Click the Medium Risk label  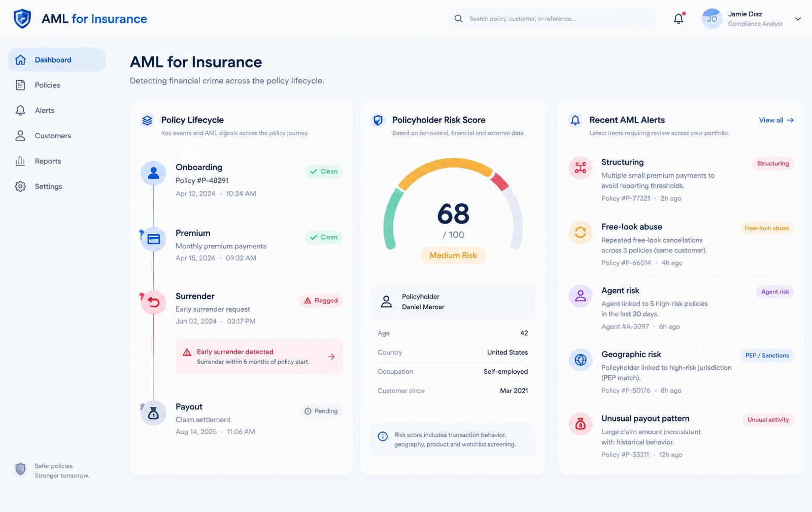point(453,255)
